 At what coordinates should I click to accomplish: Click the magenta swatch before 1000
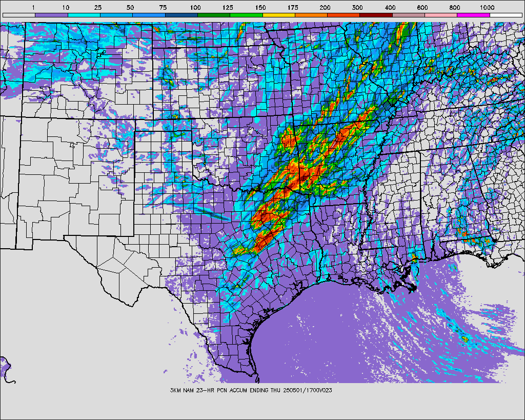pyautogui.click(x=473, y=15)
